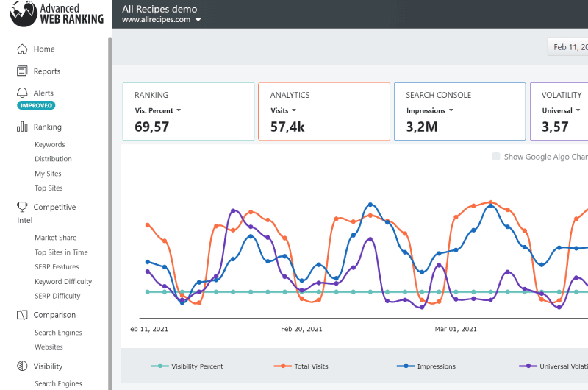Select the SEARCH CONSOLE card

point(460,112)
